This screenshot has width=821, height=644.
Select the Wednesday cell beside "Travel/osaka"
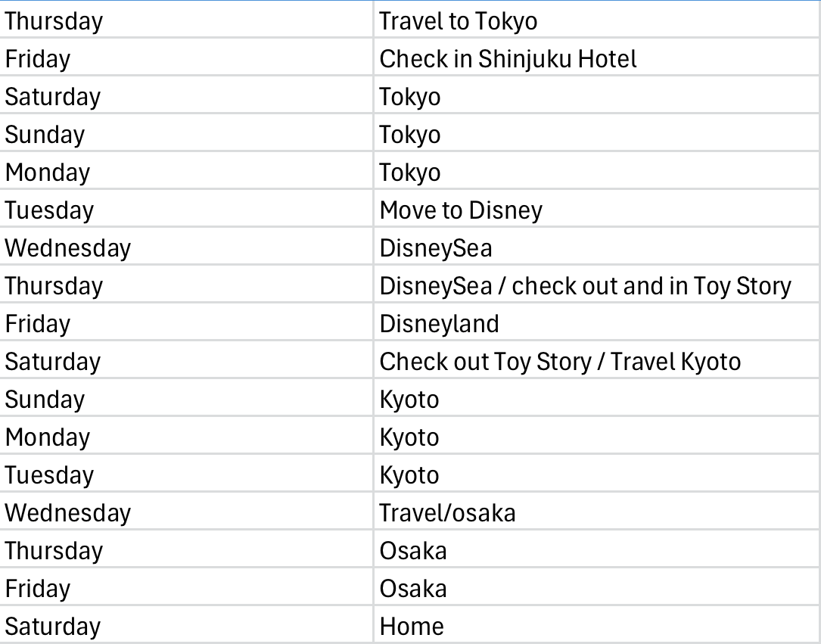[x=68, y=512]
